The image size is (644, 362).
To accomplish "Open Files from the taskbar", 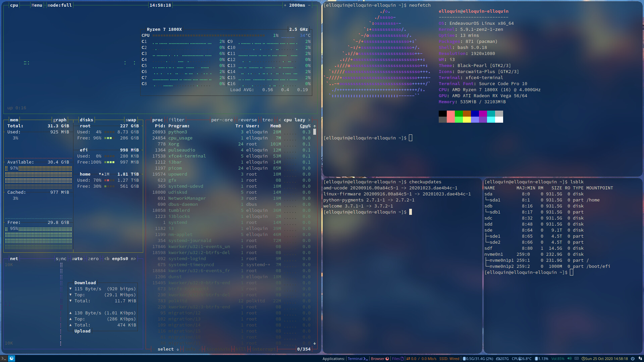I will click(396, 358).
